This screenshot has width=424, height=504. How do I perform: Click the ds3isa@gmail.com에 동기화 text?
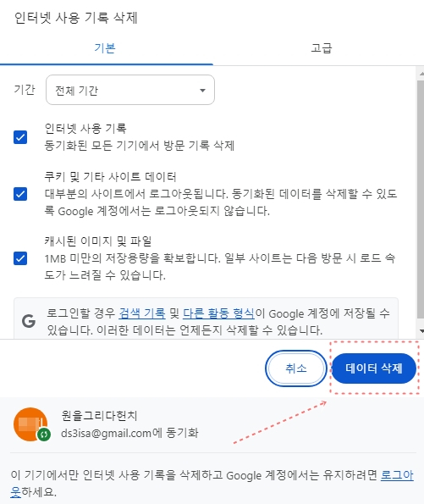click(x=129, y=433)
